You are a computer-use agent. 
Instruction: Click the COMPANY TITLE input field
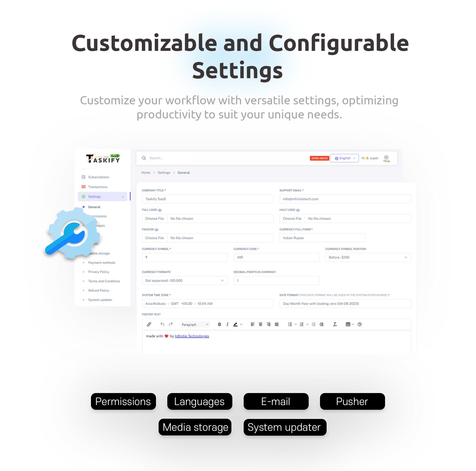[x=208, y=199]
